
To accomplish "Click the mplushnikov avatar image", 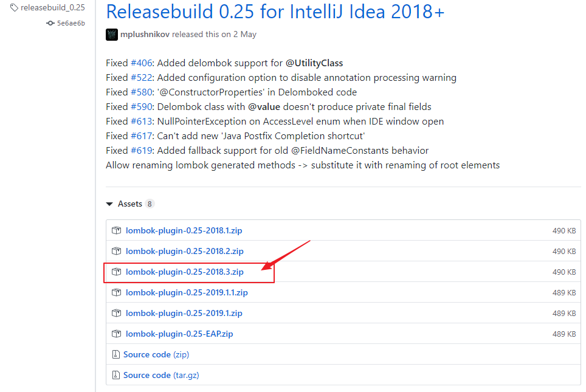I will click(112, 35).
